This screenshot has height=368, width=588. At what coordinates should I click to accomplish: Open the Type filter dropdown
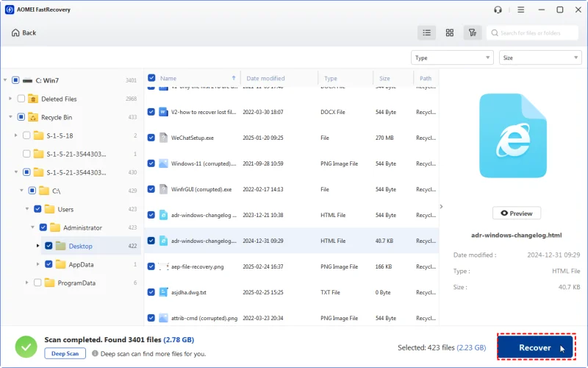coord(451,57)
